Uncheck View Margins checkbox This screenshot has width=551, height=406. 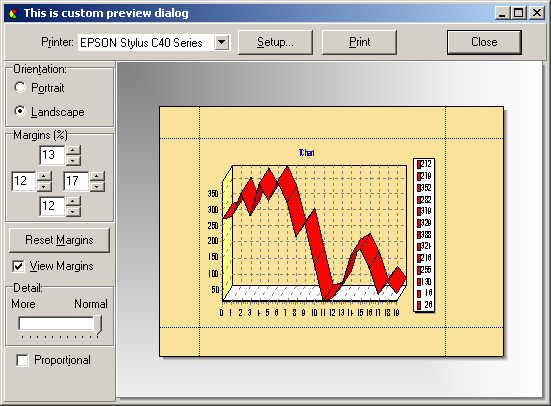click(18, 266)
